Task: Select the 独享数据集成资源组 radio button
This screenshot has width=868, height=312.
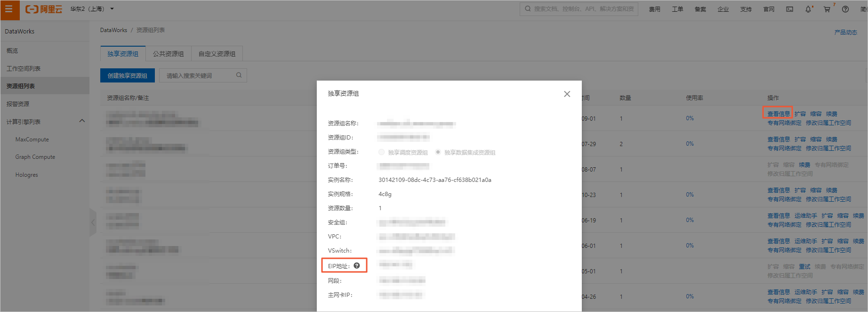Action: click(x=438, y=152)
